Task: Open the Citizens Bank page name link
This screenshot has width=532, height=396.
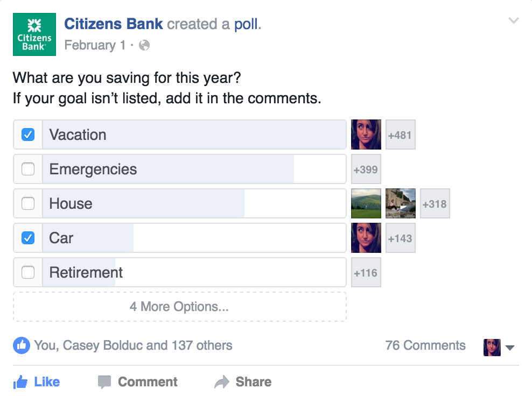Action: pyautogui.click(x=113, y=24)
